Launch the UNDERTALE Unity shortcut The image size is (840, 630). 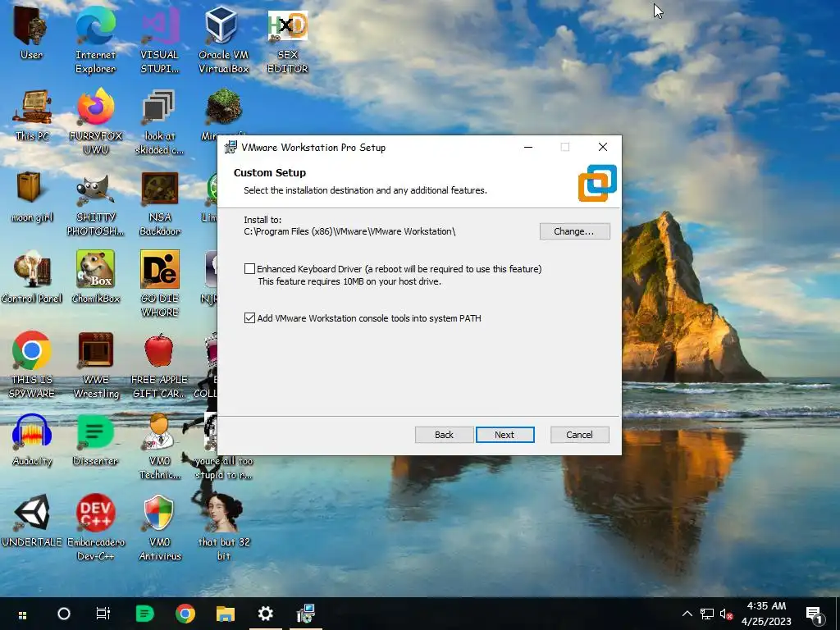pos(32,521)
